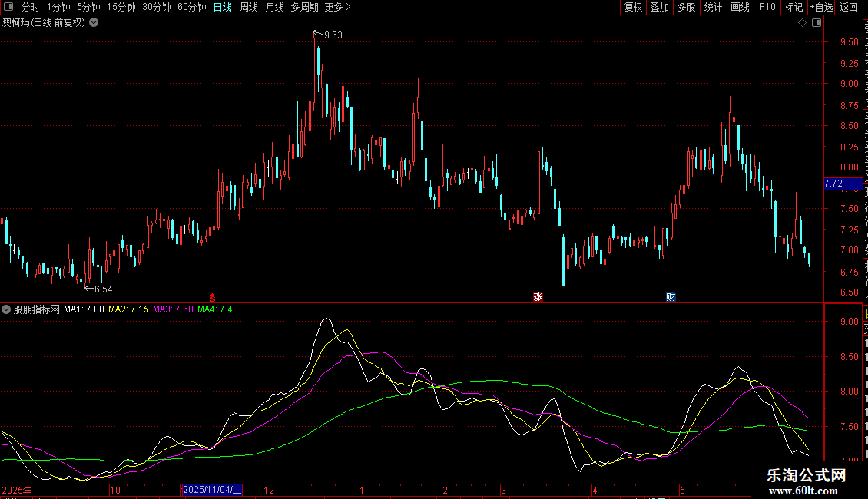Select the 15分钟 period

pos(121,7)
